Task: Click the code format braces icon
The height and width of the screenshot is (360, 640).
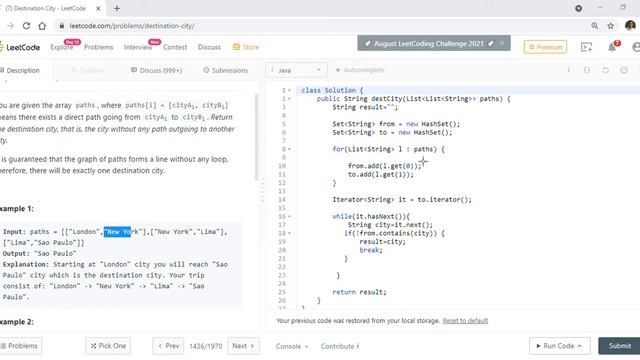Action: [x=587, y=70]
